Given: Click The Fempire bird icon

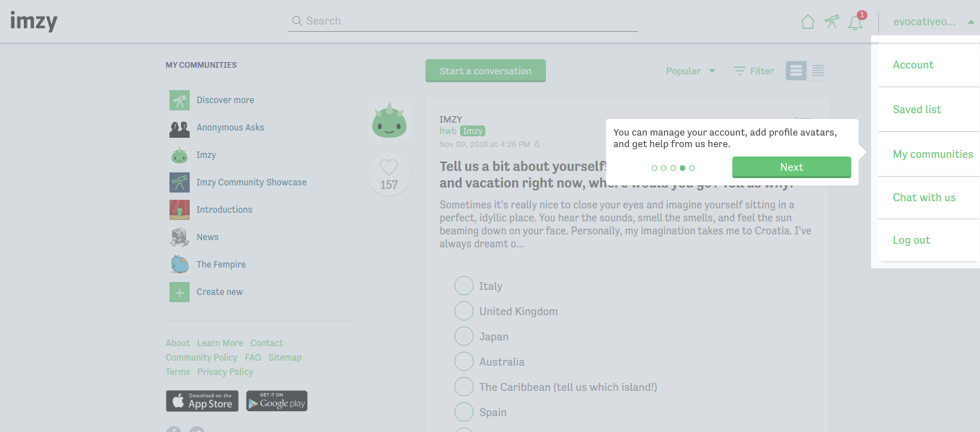Looking at the screenshot, I should tap(180, 265).
